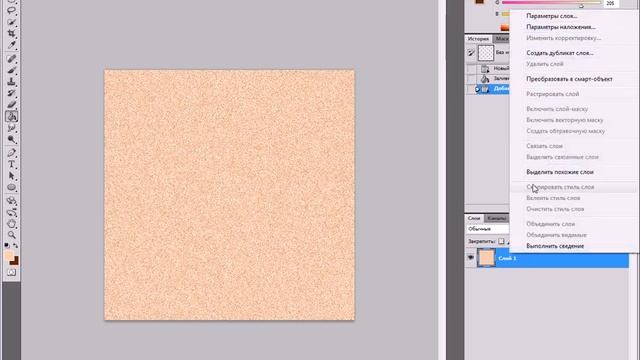Select the highlighted Добав… history state
Viewport: 640px width, 360px height.
(x=493, y=89)
